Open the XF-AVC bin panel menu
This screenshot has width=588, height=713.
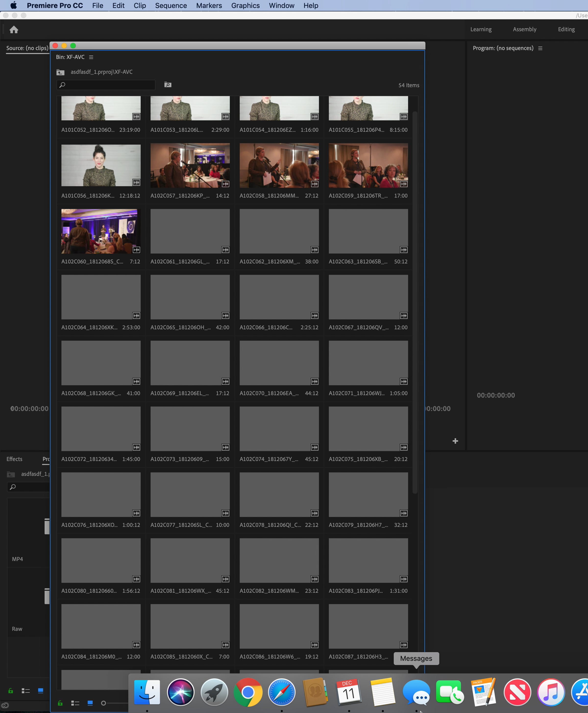(x=91, y=57)
